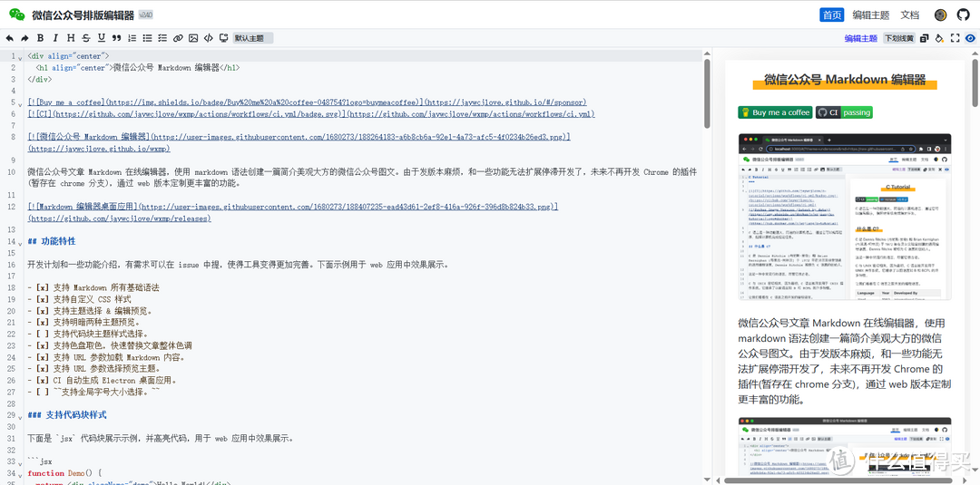Insert an ordered list
The width and height of the screenshot is (980, 485).
click(x=132, y=38)
